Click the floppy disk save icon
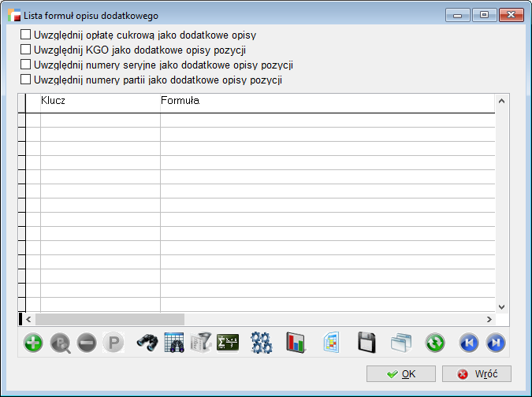 coord(366,343)
